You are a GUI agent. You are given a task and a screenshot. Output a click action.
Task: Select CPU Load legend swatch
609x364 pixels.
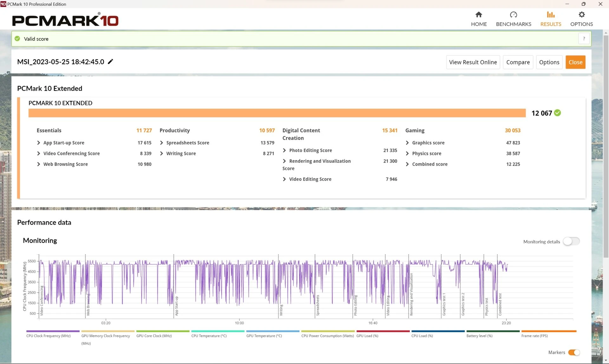point(438,331)
